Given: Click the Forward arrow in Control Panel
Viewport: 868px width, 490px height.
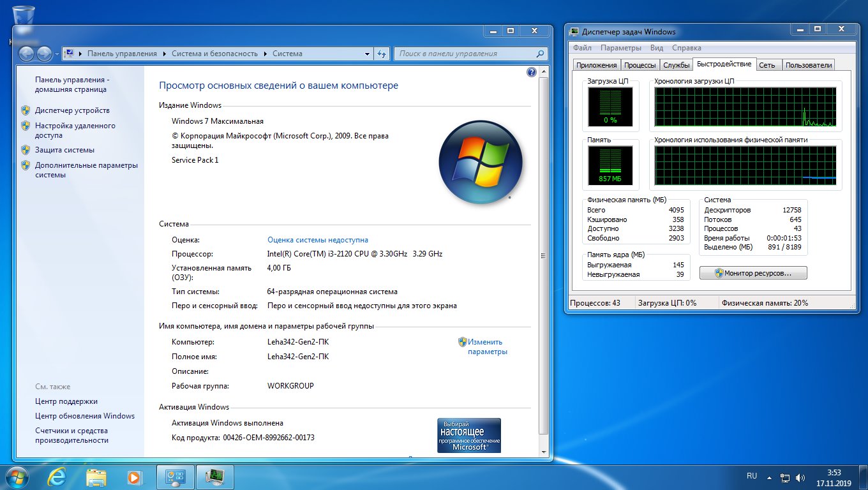Looking at the screenshot, I should [44, 54].
